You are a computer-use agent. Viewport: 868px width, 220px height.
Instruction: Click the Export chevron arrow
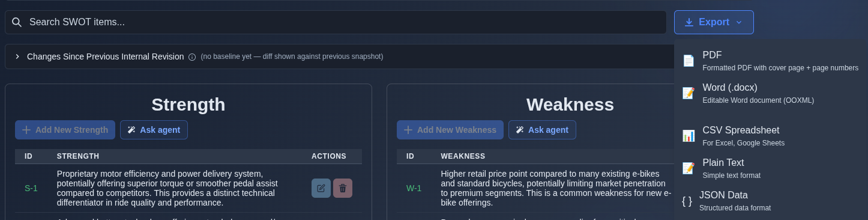[x=739, y=22]
